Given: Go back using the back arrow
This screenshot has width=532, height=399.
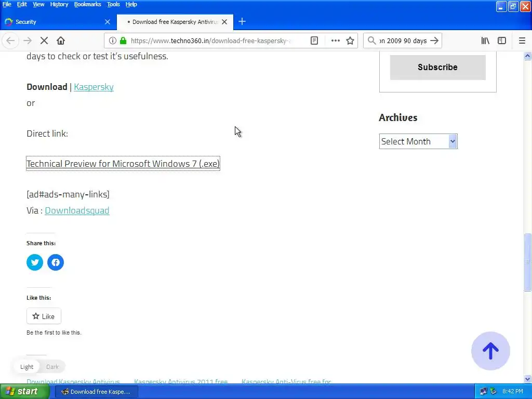Looking at the screenshot, I should click(10, 41).
